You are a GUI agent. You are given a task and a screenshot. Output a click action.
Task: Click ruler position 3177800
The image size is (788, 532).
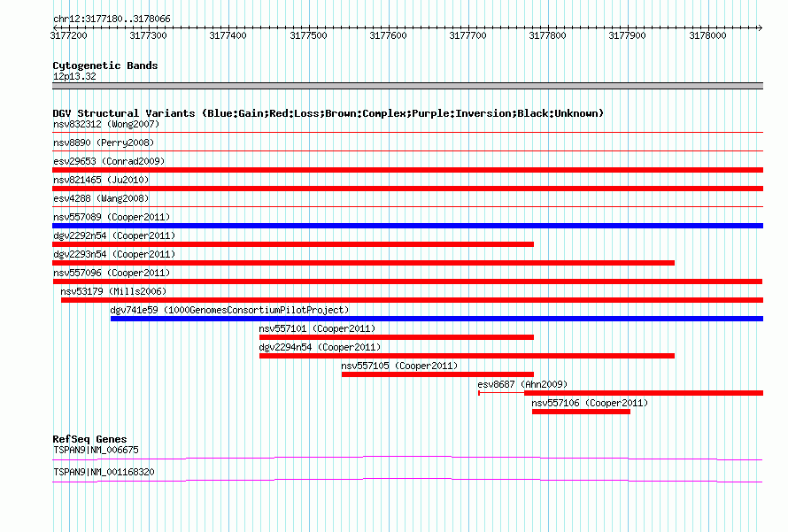547,35
